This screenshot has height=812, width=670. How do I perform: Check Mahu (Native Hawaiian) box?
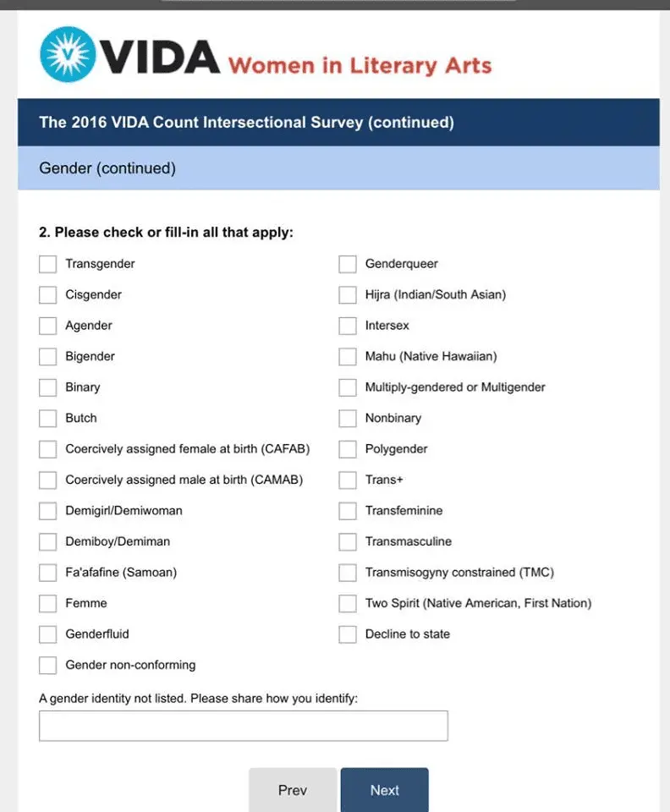(x=348, y=357)
